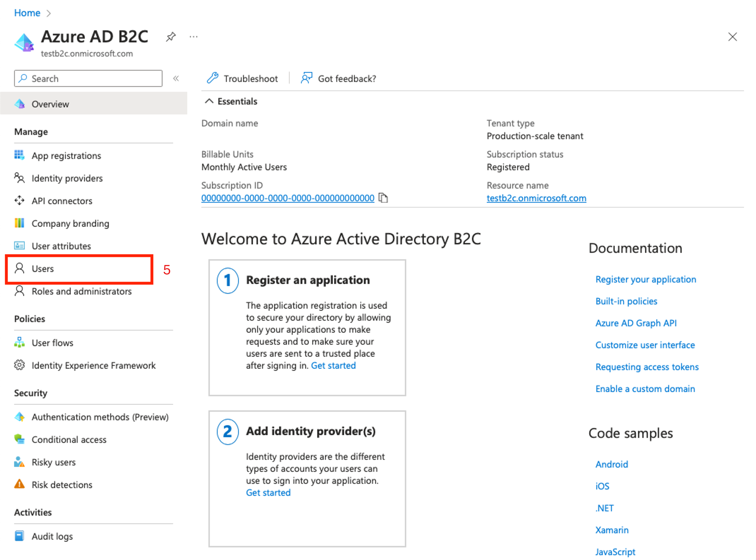Click the Identity Experience Framework gear icon
The height and width of the screenshot is (560, 756).
pos(19,365)
